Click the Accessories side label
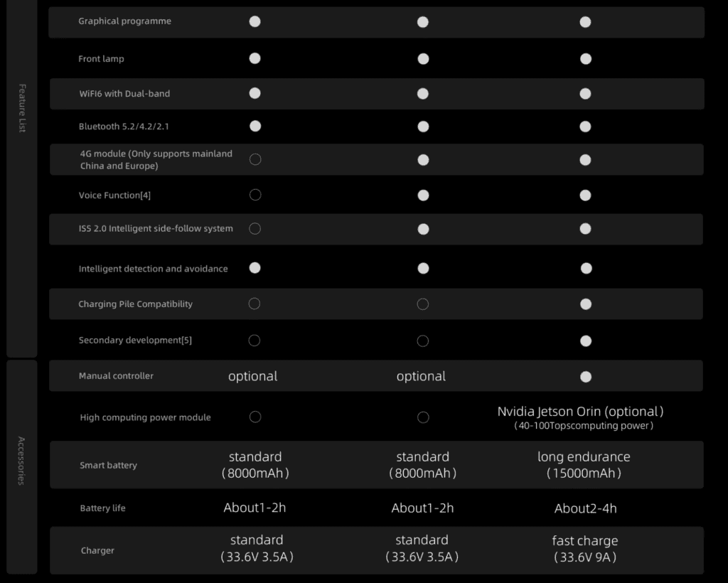Image resolution: width=728 pixels, height=583 pixels. 22,461
